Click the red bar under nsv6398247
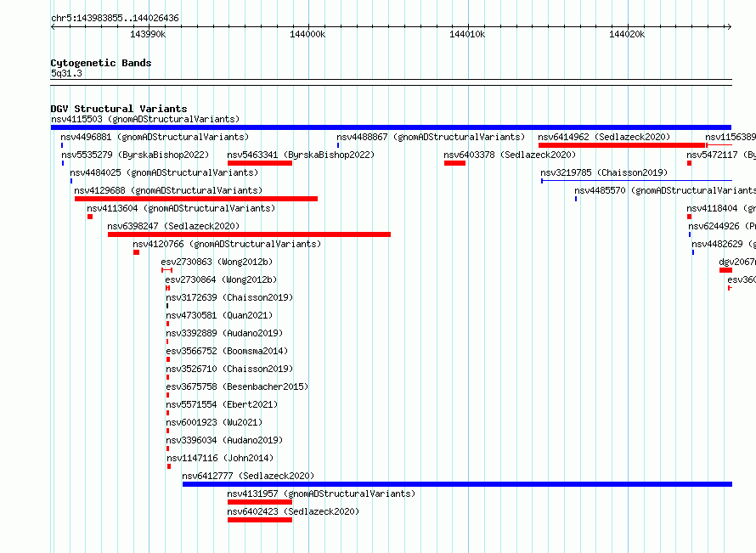 pyautogui.click(x=249, y=234)
